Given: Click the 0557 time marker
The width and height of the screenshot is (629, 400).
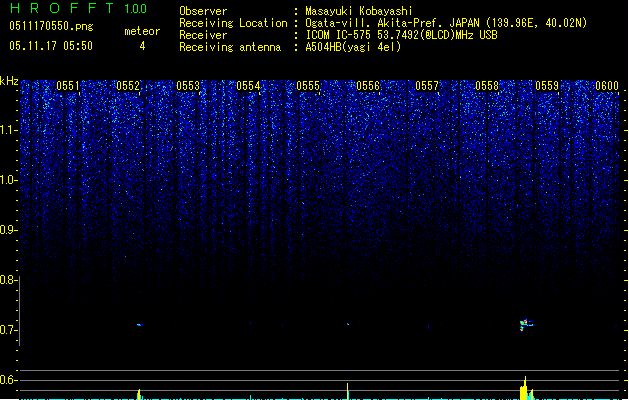Looking at the screenshot, I should pos(427,86).
